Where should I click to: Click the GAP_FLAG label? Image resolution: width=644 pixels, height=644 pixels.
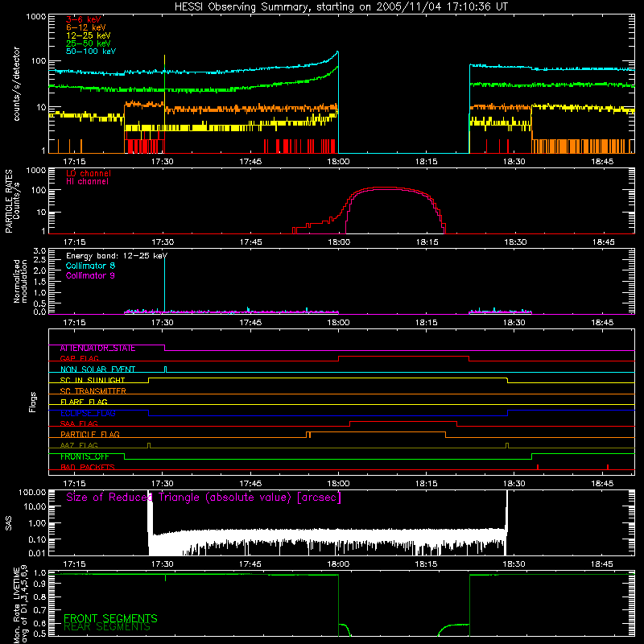point(79,358)
